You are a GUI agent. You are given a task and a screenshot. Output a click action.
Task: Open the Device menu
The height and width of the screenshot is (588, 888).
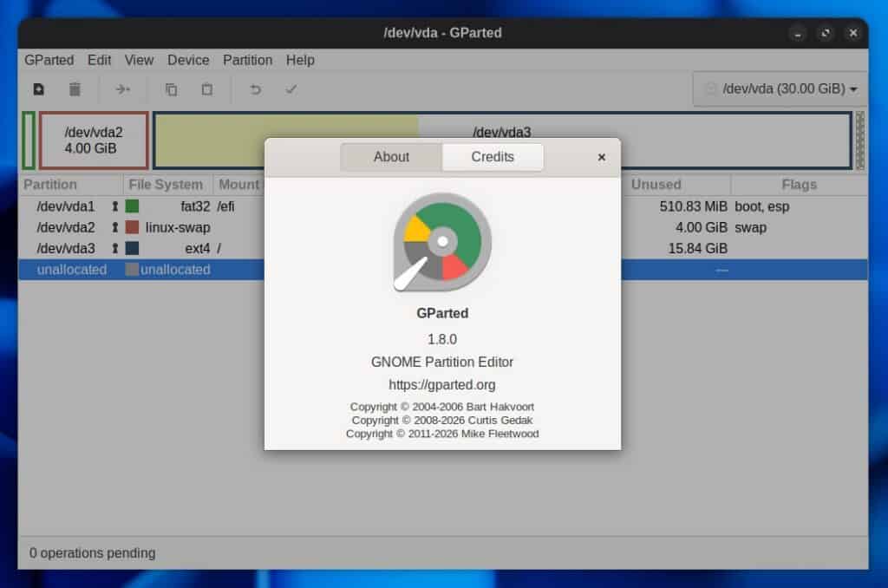(x=187, y=60)
